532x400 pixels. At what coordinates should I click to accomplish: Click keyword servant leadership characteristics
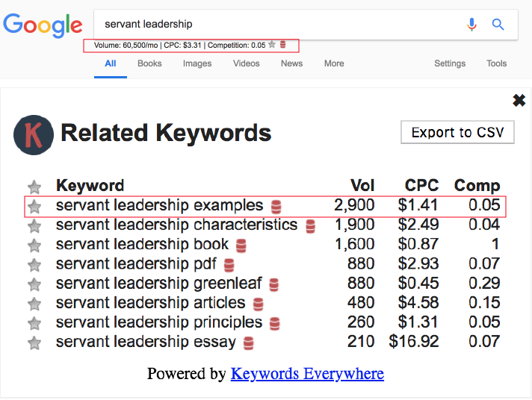177,225
